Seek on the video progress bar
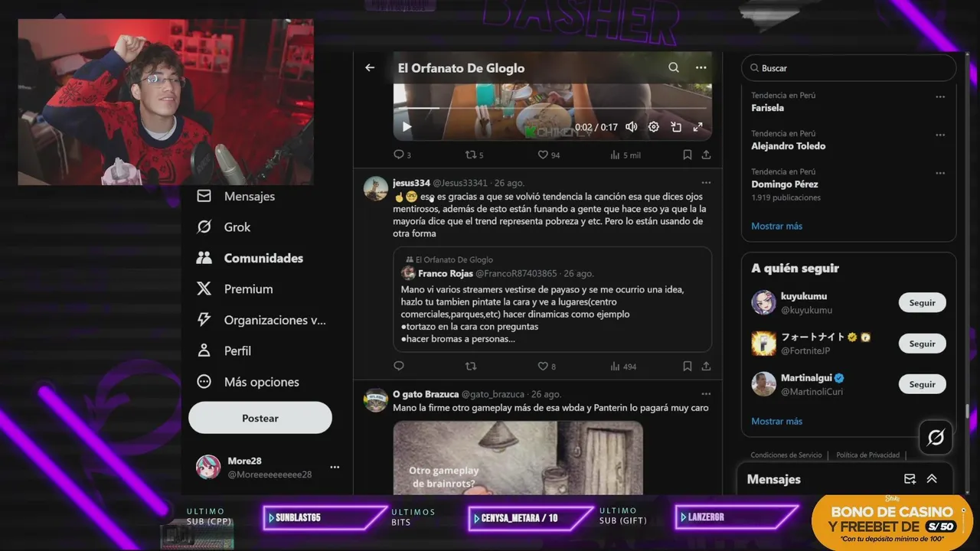This screenshot has height=551, width=980. pyautogui.click(x=553, y=109)
